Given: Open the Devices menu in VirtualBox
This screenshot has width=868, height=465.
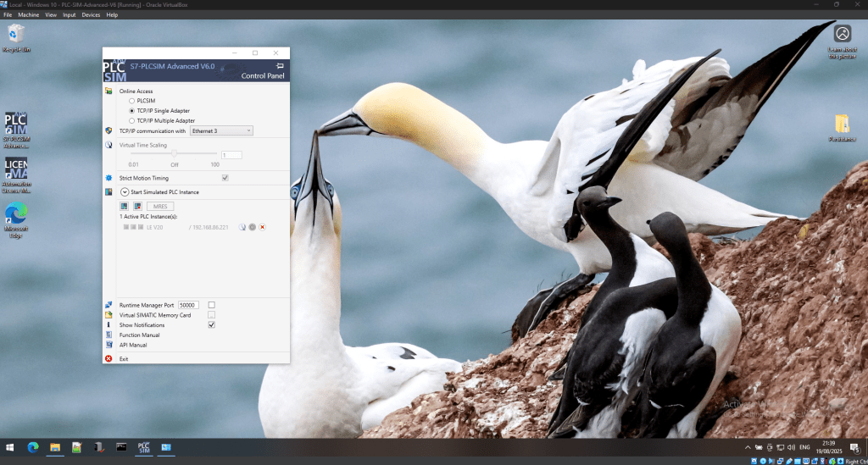Looking at the screenshot, I should (91, 14).
